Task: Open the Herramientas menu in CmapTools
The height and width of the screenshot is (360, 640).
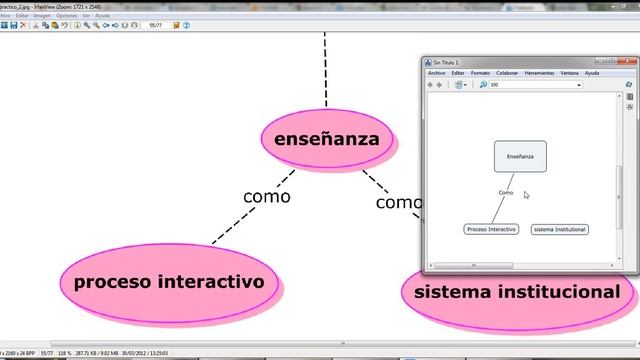Action: (539, 73)
